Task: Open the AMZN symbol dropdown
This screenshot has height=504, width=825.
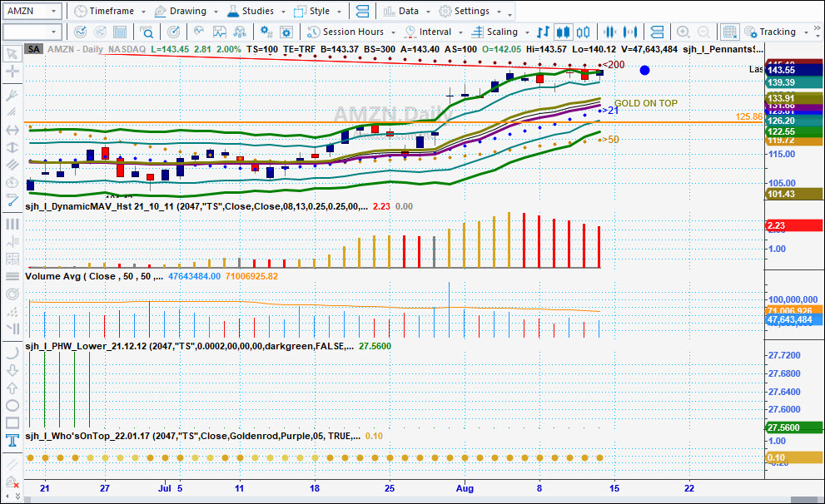Action: (x=53, y=11)
